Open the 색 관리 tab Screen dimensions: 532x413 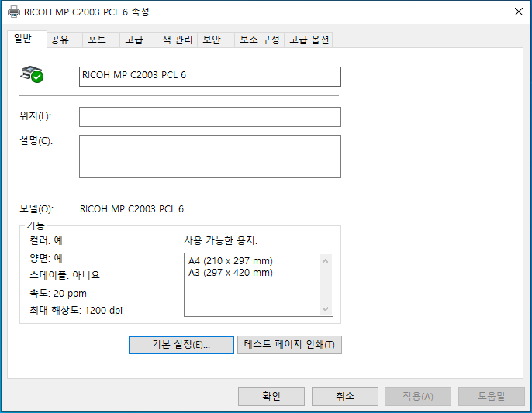point(177,40)
